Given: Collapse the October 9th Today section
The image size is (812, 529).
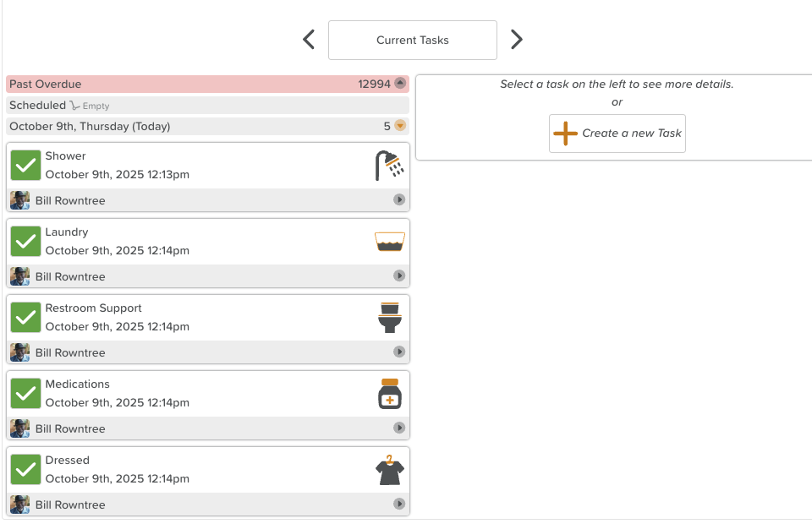Looking at the screenshot, I should pos(401,126).
